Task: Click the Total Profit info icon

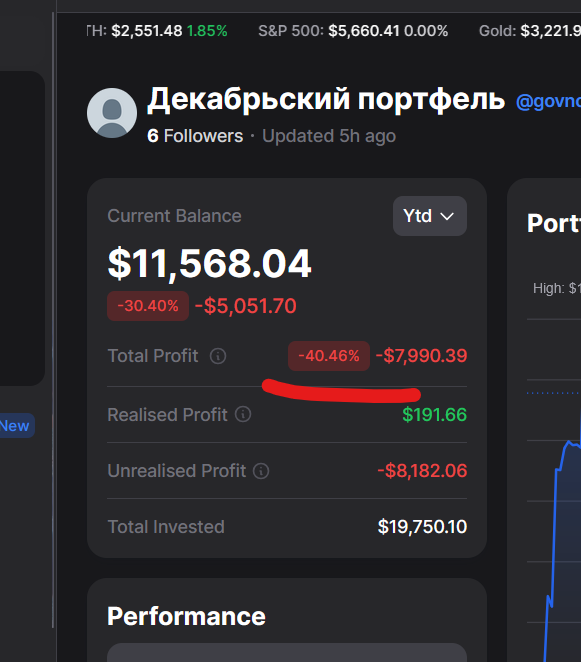Action: coord(218,356)
